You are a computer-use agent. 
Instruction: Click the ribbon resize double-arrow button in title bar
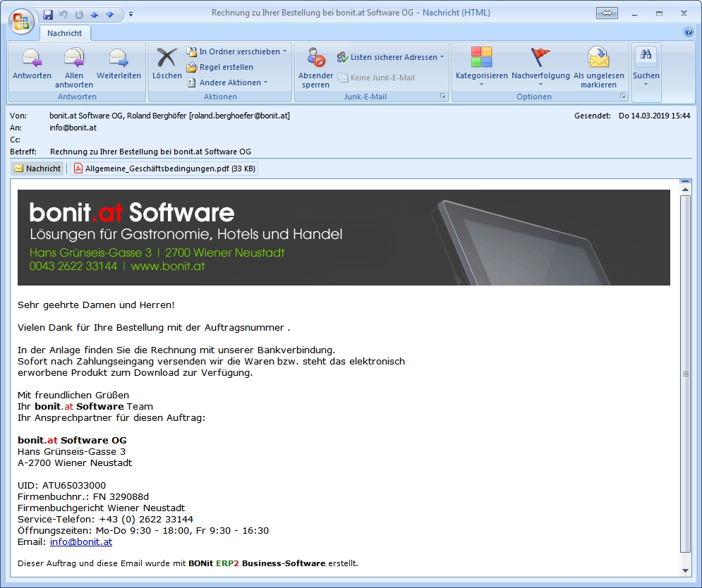coord(607,13)
